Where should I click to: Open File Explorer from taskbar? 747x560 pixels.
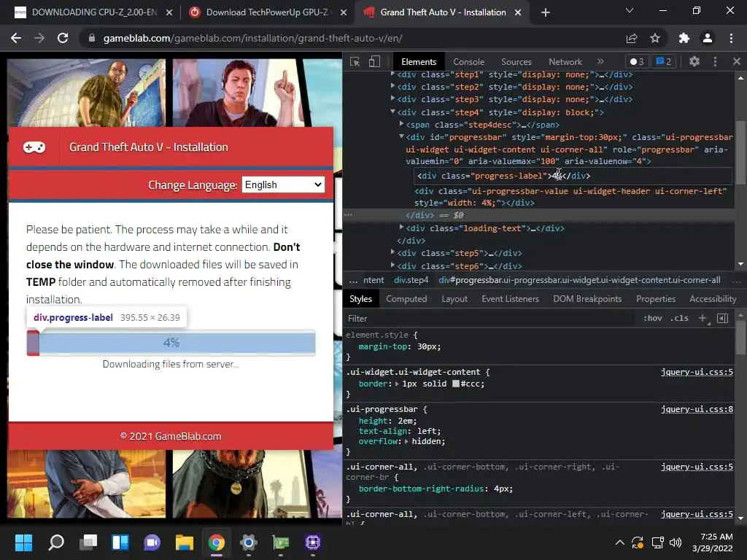185,542
